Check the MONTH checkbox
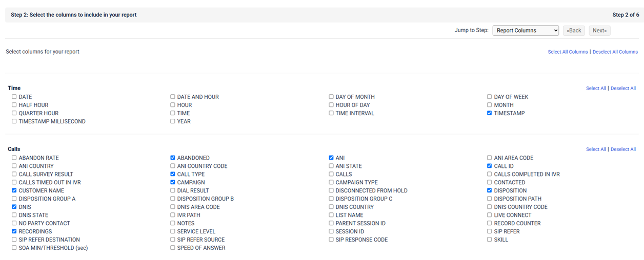Image resolution: width=644 pixels, height=260 pixels. [490, 105]
